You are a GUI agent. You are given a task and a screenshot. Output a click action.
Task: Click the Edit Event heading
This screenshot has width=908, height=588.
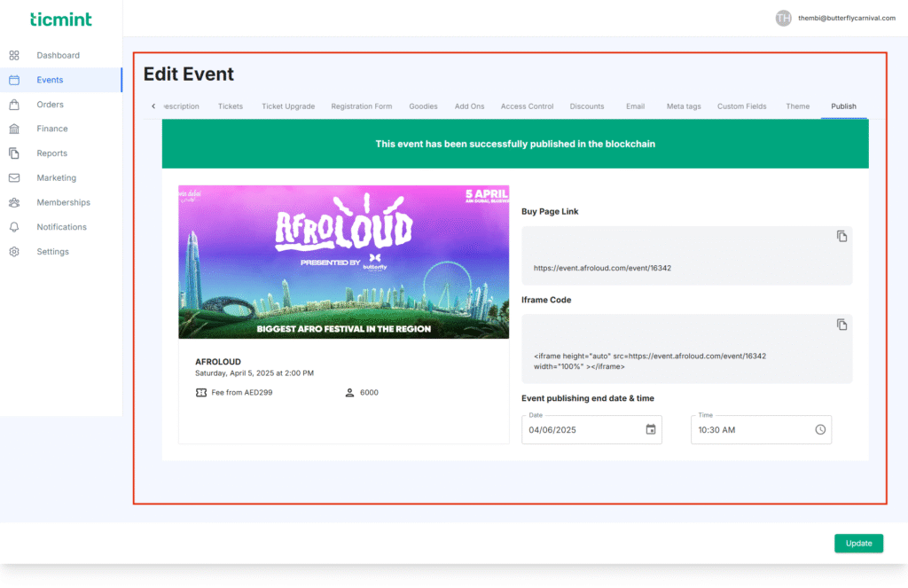coord(189,74)
